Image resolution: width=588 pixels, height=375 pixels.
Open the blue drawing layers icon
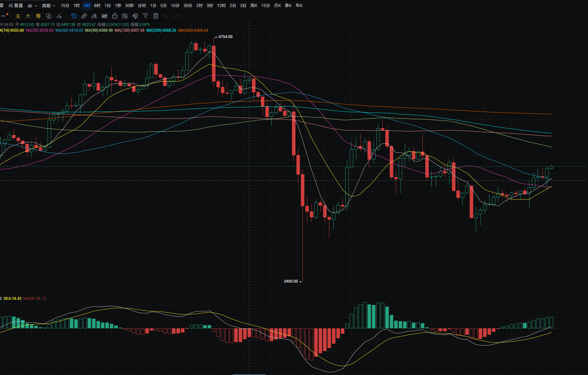[74, 16]
